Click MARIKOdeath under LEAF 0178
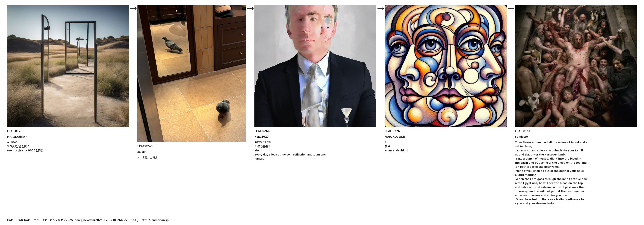The height and width of the screenshot is (225, 644). [x=17, y=137]
